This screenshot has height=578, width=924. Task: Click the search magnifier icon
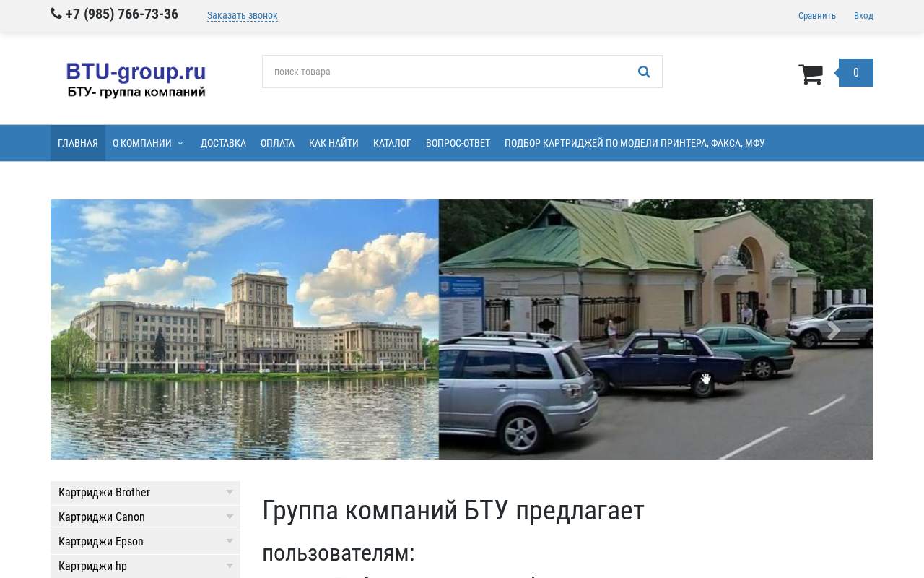click(x=644, y=72)
